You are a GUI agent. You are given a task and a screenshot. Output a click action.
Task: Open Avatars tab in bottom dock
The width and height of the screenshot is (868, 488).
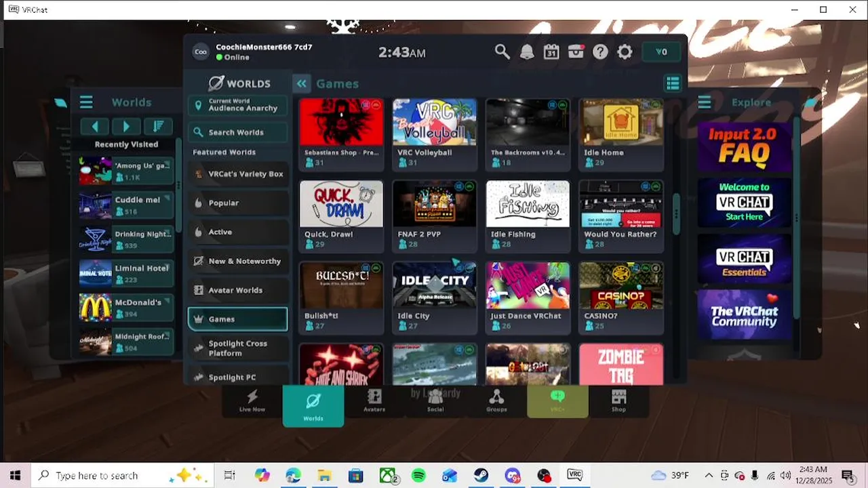pos(374,401)
